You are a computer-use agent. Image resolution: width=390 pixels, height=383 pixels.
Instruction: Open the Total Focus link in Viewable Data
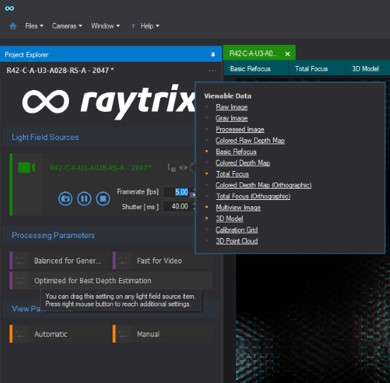[x=232, y=174]
